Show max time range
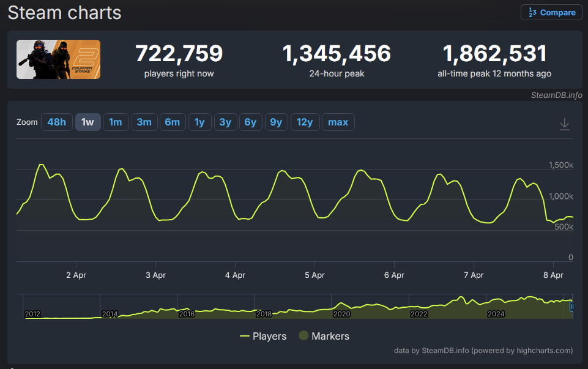Image resolution: width=588 pixels, height=369 pixels. coord(338,122)
